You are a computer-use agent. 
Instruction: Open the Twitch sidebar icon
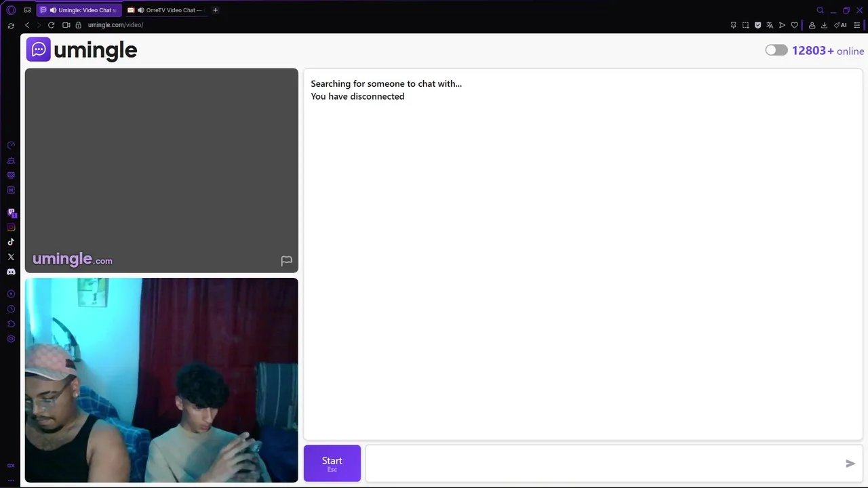point(11,213)
